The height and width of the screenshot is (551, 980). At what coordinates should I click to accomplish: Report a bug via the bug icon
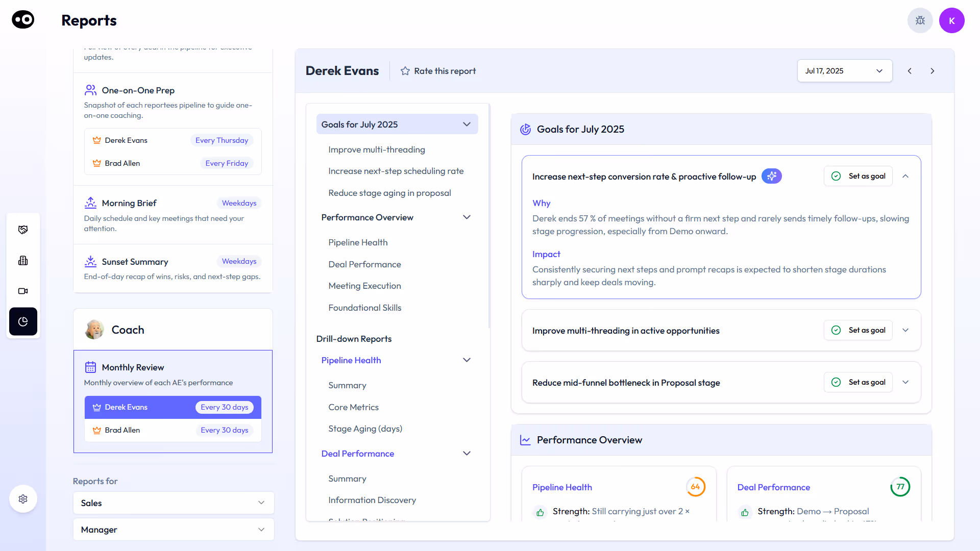coord(920,20)
